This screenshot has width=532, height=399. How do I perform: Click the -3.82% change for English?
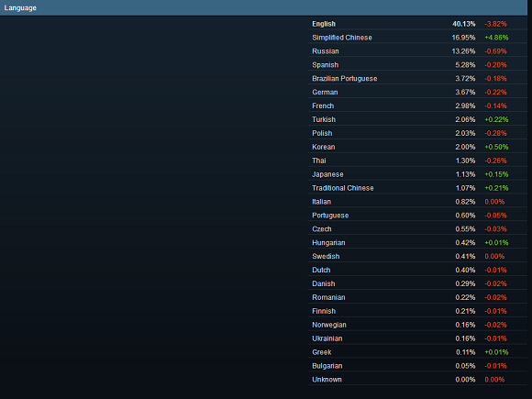495,24
